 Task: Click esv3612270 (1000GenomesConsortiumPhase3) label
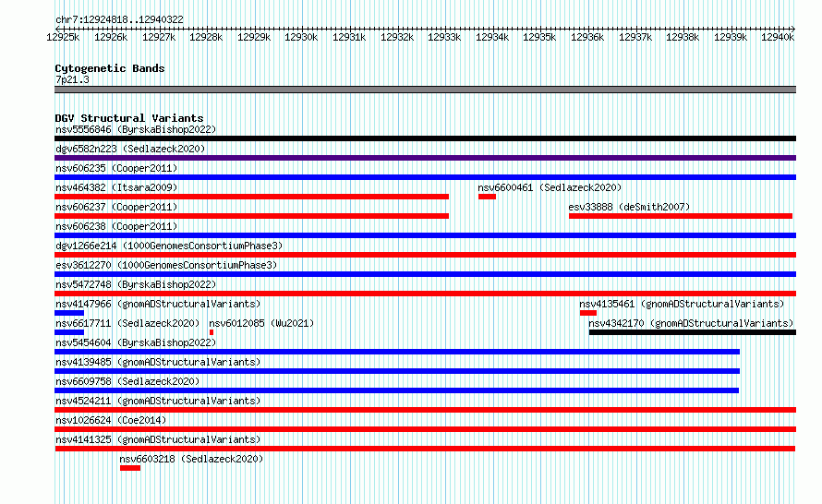point(166,265)
